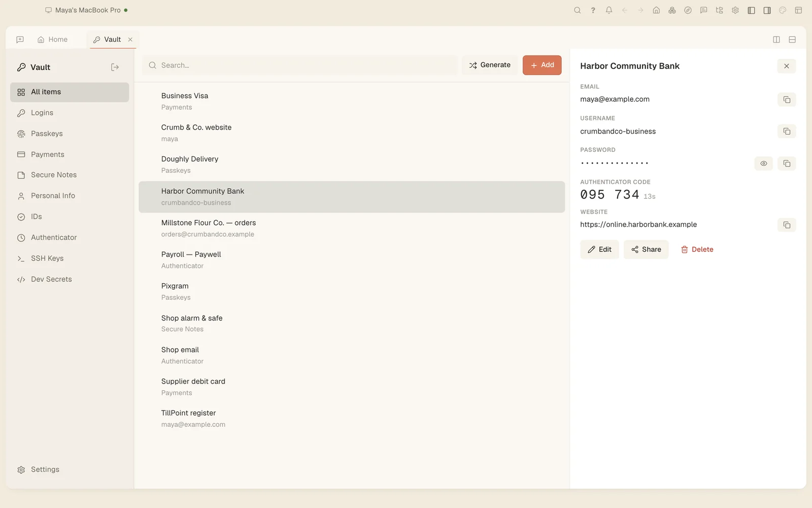Viewport: 812px width, 508px height.
Task: Open vault Settings at sidebar bottom
Action: click(70, 470)
